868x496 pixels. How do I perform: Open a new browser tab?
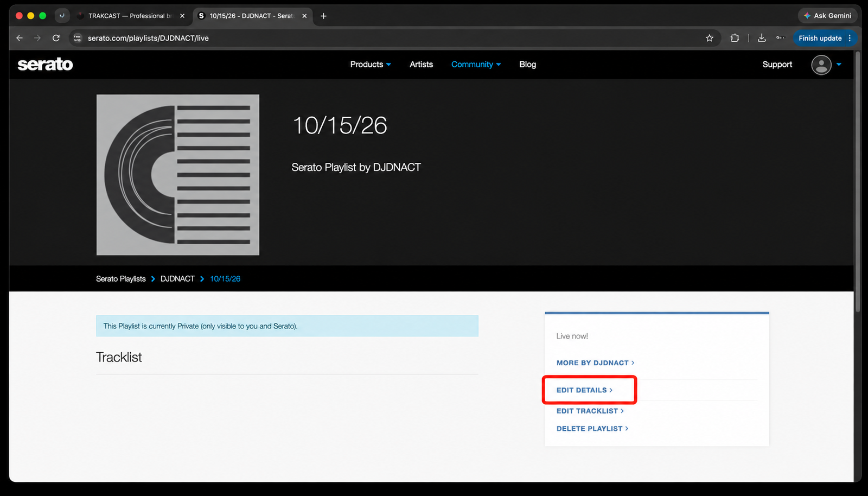pyautogui.click(x=323, y=16)
